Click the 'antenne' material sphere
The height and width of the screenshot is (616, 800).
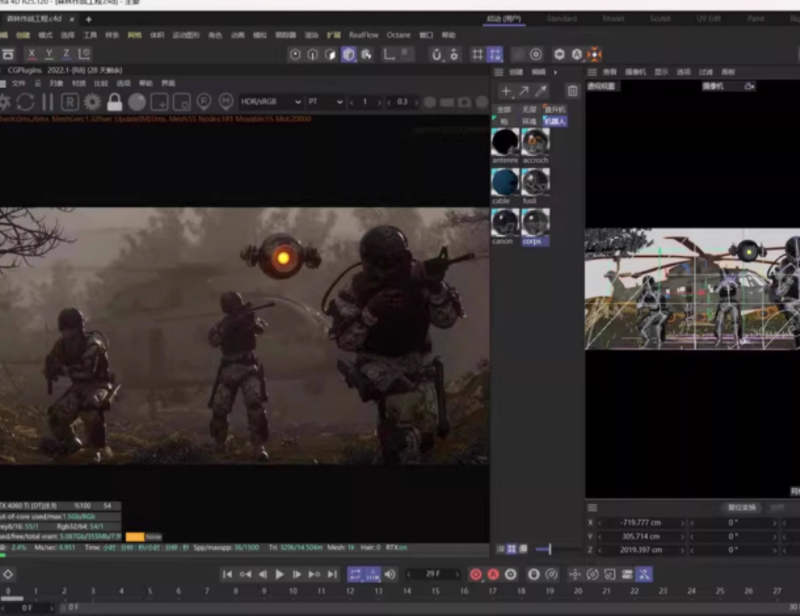(506, 142)
